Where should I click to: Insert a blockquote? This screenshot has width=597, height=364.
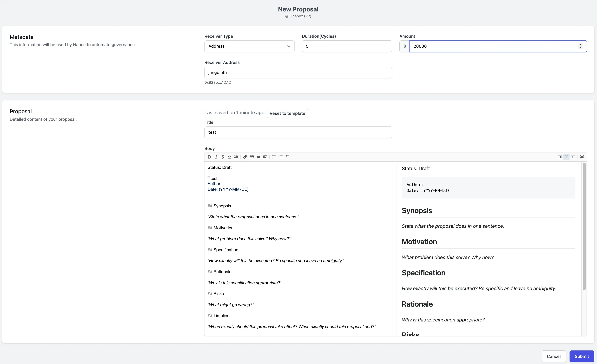(x=252, y=157)
